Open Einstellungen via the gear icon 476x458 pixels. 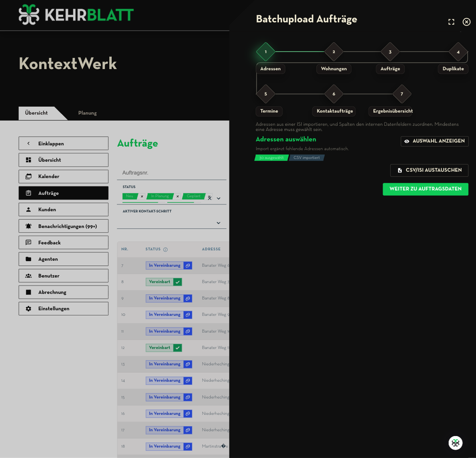(28, 308)
